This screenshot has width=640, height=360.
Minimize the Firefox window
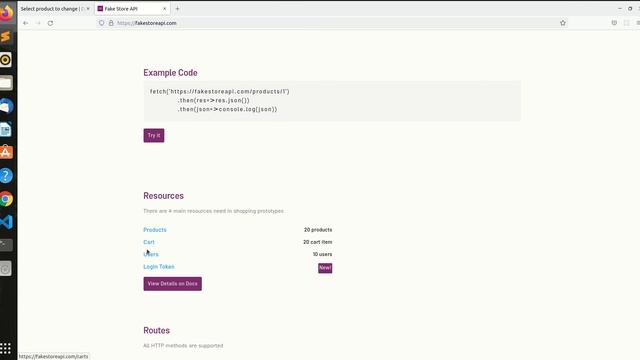(620, 9)
